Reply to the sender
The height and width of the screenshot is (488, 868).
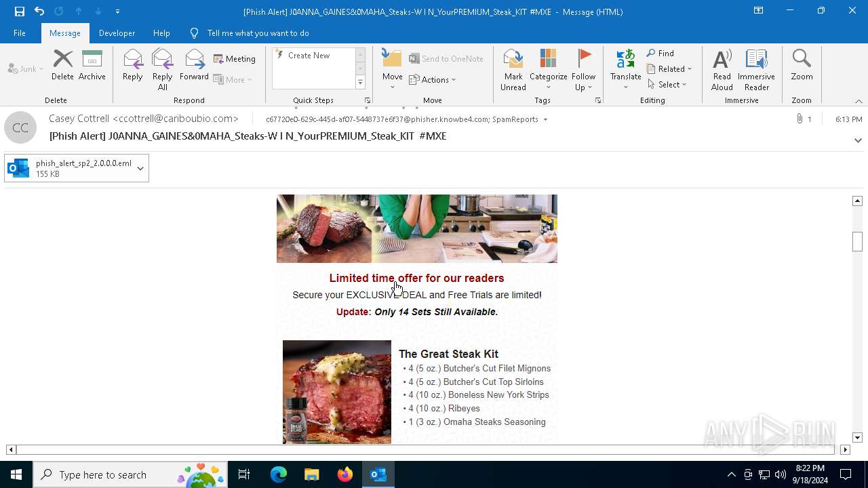pyautogui.click(x=133, y=65)
